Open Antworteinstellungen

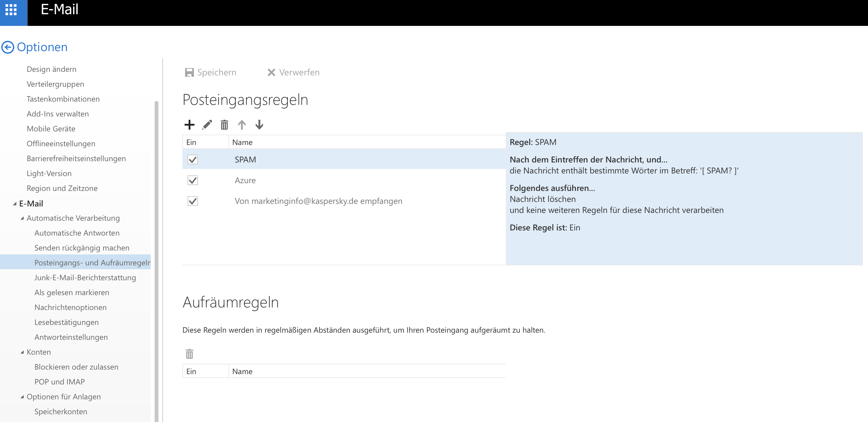tap(71, 337)
